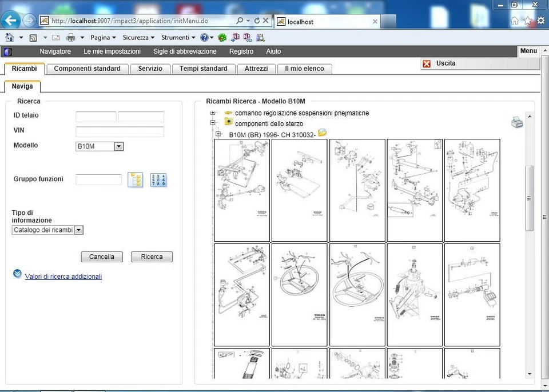This screenshot has height=392, width=549.
Task: Open the function group structure browser icon
Action: tap(136, 179)
